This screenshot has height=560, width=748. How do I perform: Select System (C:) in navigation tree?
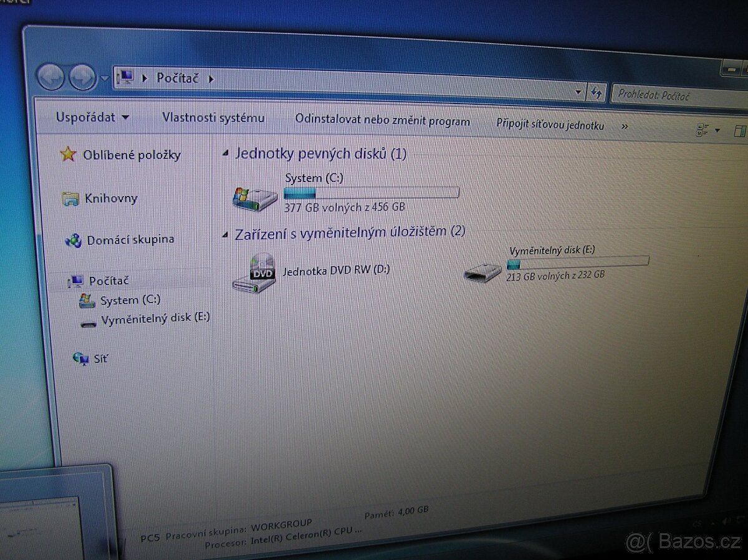pyautogui.click(x=130, y=301)
